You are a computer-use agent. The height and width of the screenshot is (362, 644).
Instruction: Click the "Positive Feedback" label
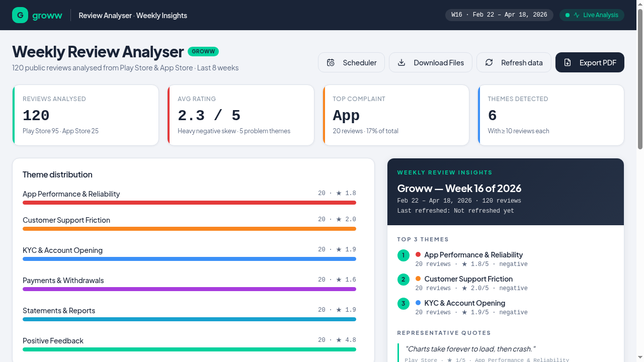(x=53, y=341)
